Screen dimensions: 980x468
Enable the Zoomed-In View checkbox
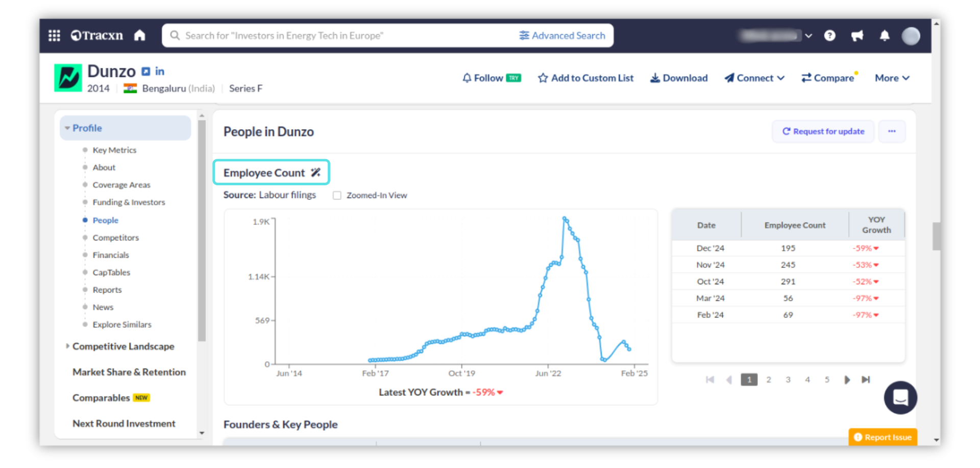(337, 195)
